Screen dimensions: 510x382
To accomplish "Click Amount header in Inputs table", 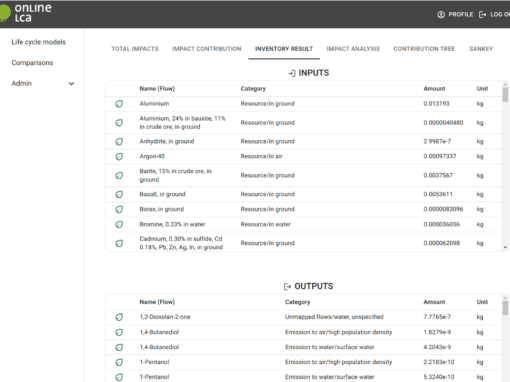I will click(x=434, y=89).
